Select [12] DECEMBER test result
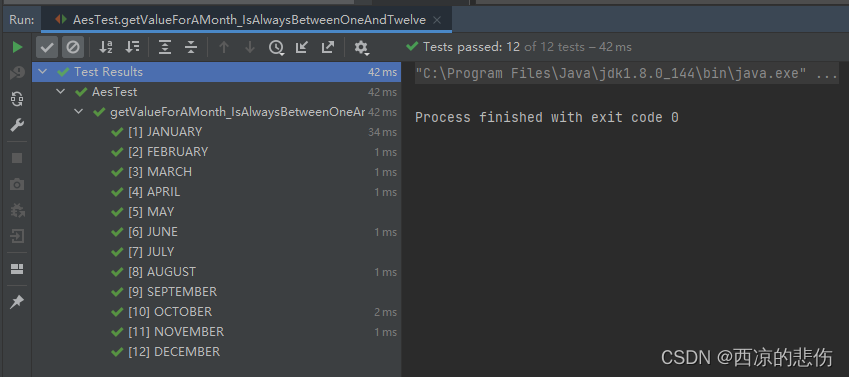This screenshot has width=849, height=377. [217, 352]
